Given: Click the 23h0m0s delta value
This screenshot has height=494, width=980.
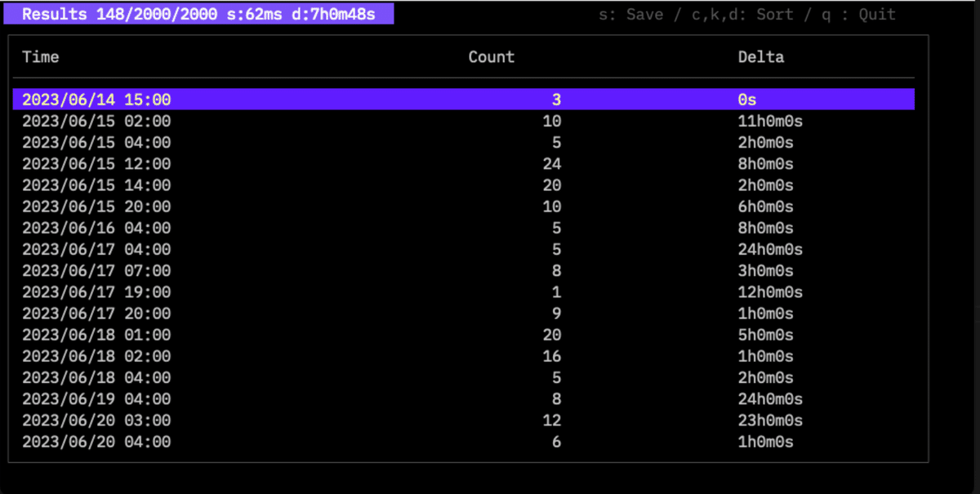Looking at the screenshot, I should click(770, 421).
